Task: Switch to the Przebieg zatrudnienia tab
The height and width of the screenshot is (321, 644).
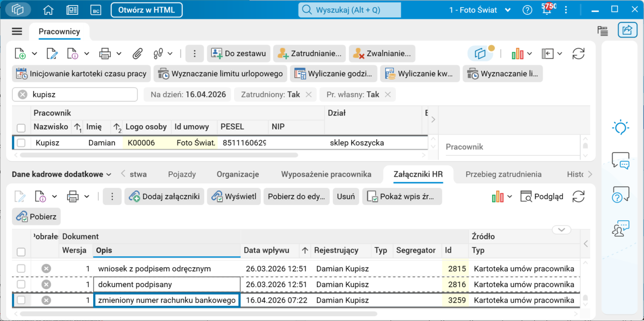Action: click(x=504, y=174)
